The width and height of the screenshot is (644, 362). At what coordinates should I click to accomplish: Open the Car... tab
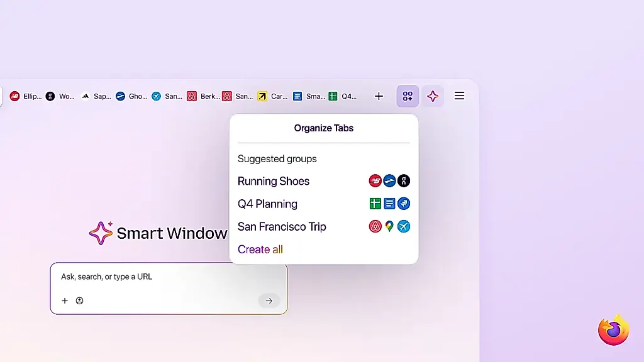coord(273,96)
